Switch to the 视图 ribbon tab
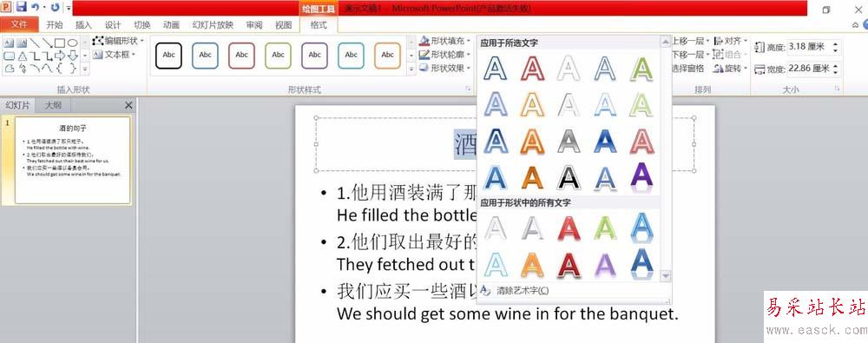This screenshot has width=868, height=343. [x=284, y=25]
